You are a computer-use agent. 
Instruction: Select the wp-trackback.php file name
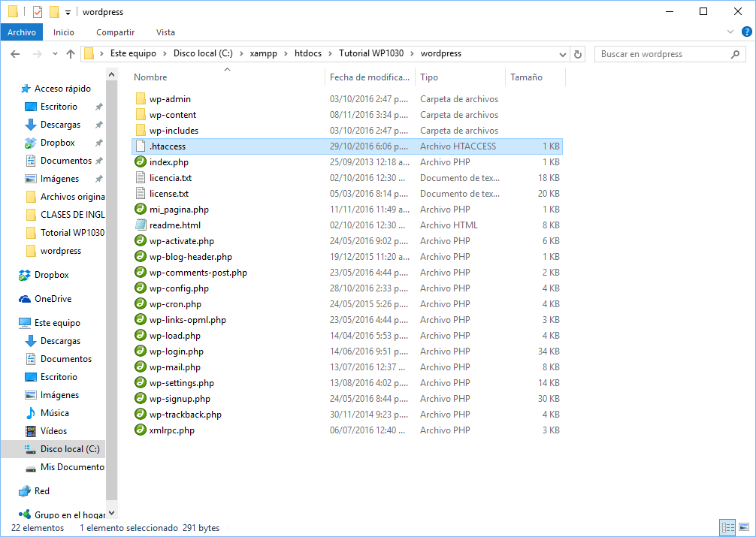point(186,415)
